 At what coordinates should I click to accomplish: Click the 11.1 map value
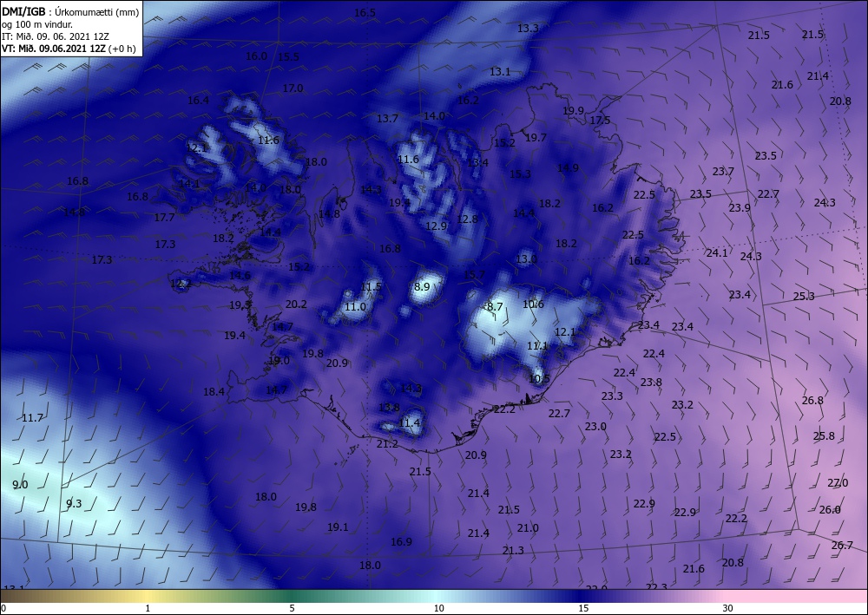(537, 345)
